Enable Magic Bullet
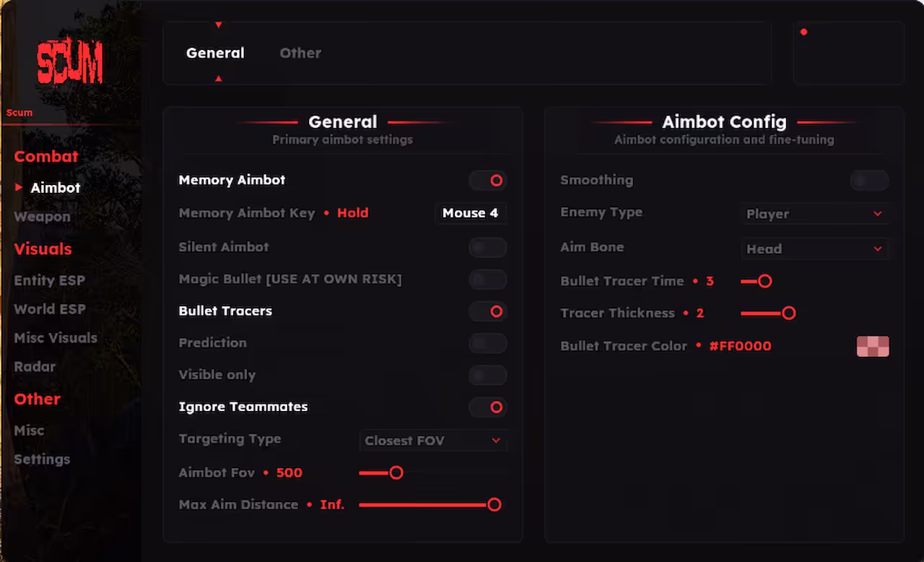Viewport: 924px width, 562px height. click(x=487, y=280)
